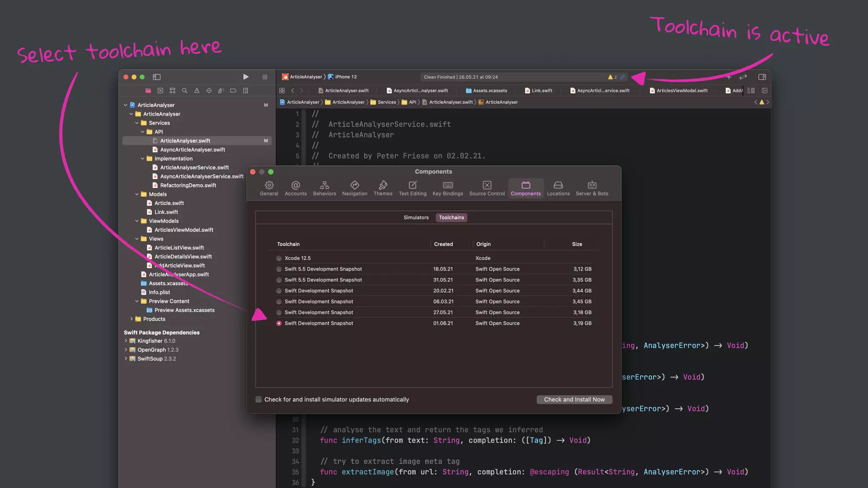The width and height of the screenshot is (868, 488).
Task: Open Source Control preferences pane
Action: (x=487, y=189)
